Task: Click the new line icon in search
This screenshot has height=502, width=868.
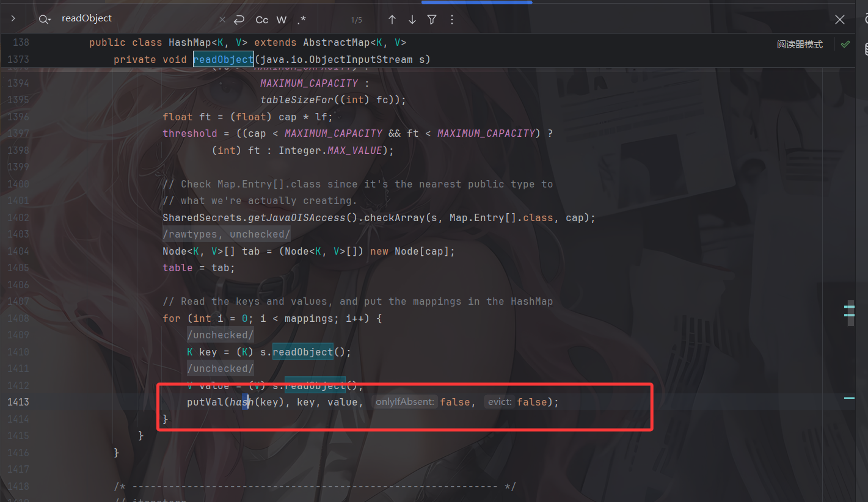Action: [x=239, y=20]
